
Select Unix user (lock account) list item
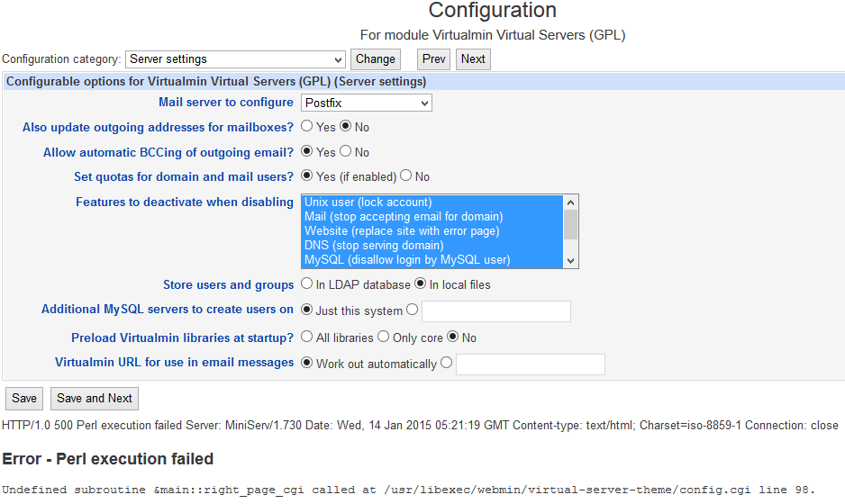click(x=432, y=202)
